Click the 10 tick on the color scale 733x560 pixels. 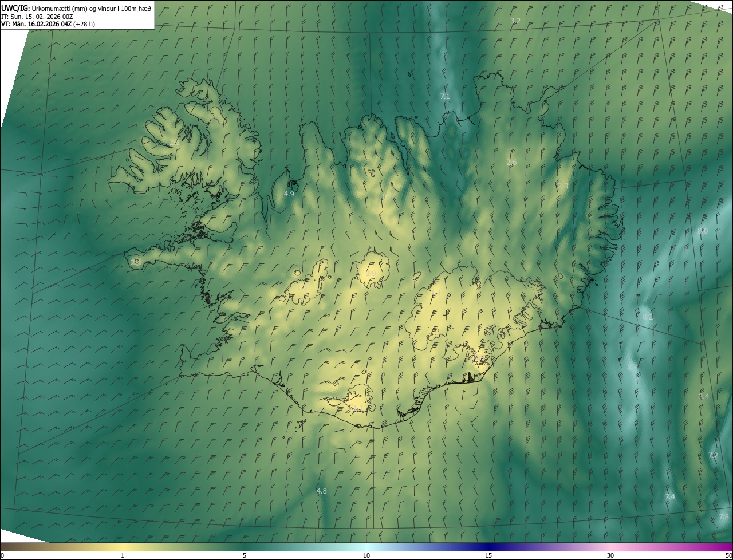(366, 555)
